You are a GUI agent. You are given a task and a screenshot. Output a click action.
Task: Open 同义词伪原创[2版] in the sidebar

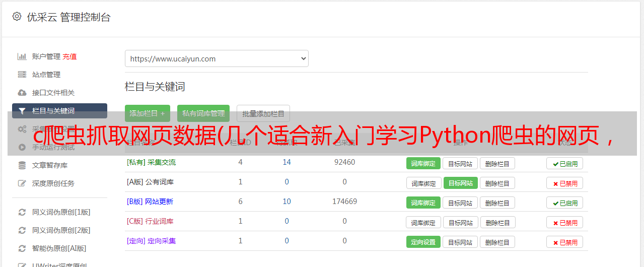coord(61,230)
